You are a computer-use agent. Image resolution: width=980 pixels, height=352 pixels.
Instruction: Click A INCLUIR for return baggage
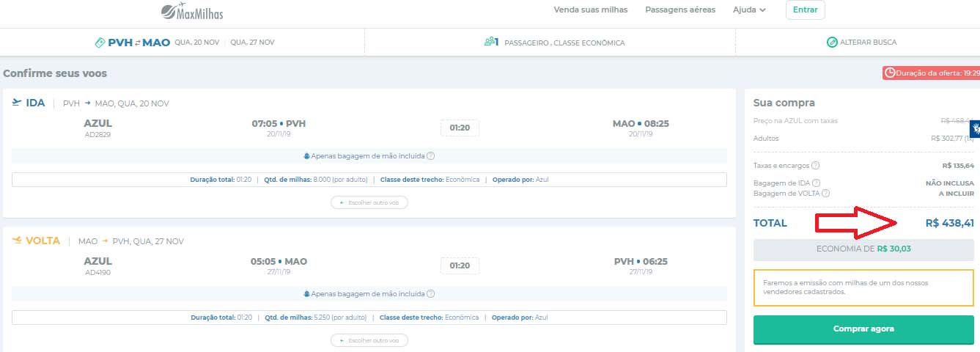coord(956,194)
